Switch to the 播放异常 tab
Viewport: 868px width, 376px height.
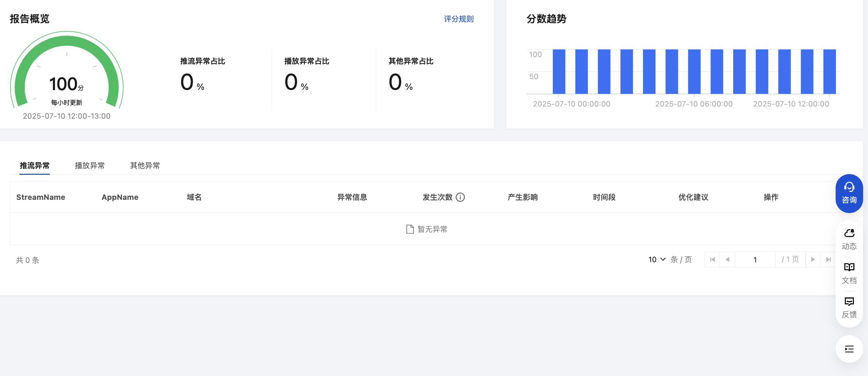[90, 166]
